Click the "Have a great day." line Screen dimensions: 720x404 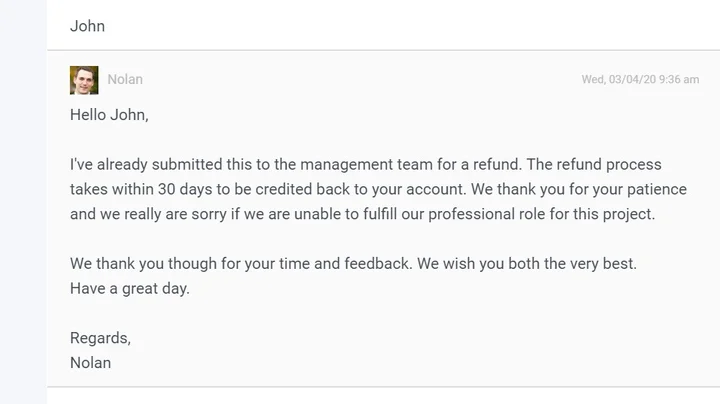coord(129,289)
